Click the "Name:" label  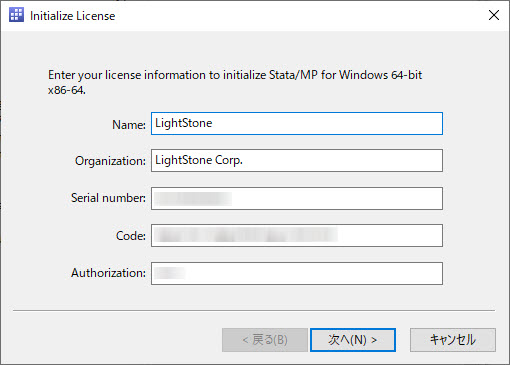pos(129,125)
